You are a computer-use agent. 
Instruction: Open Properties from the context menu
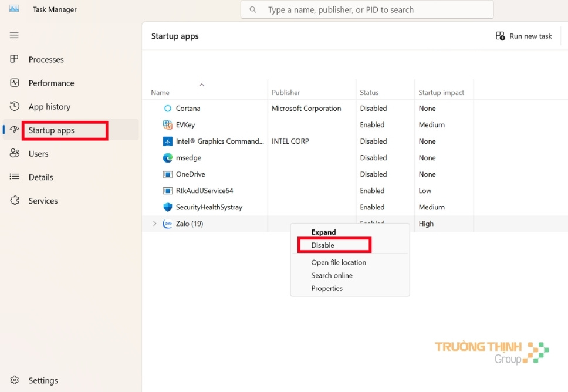click(x=327, y=288)
